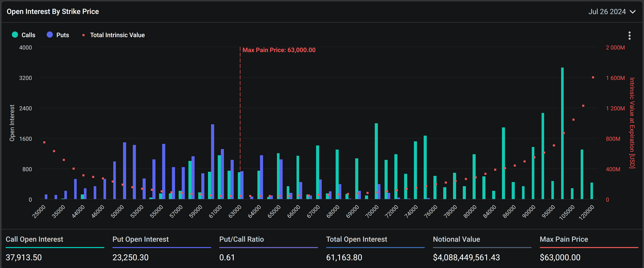
Task: Click the red Total Intrinsic Value marker icon
Action: pyautogui.click(x=84, y=35)
